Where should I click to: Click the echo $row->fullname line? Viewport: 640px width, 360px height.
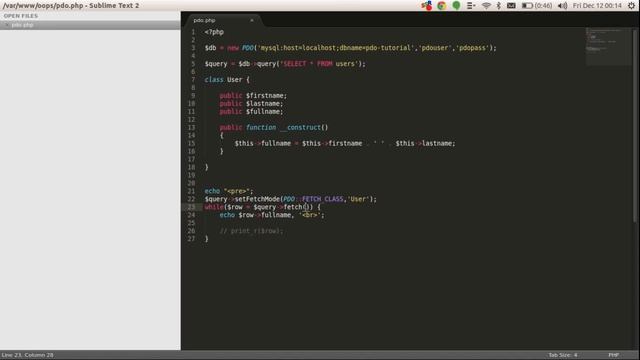point(272,215)
